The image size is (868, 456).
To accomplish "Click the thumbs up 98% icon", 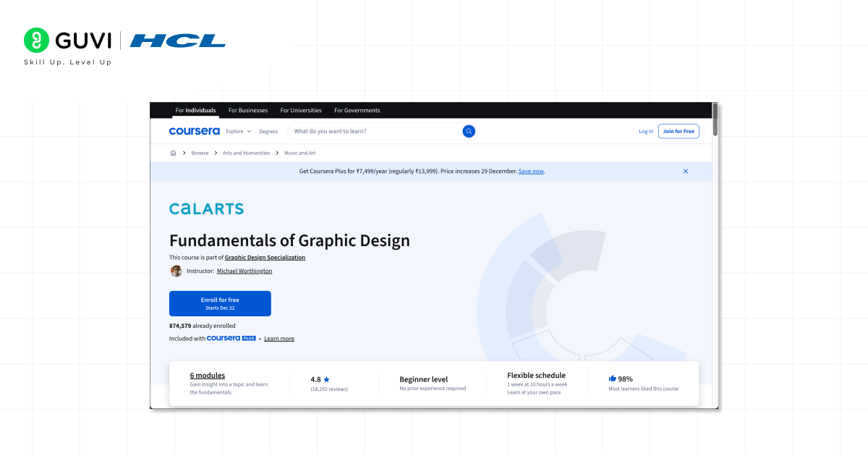I will pos(612,379).
